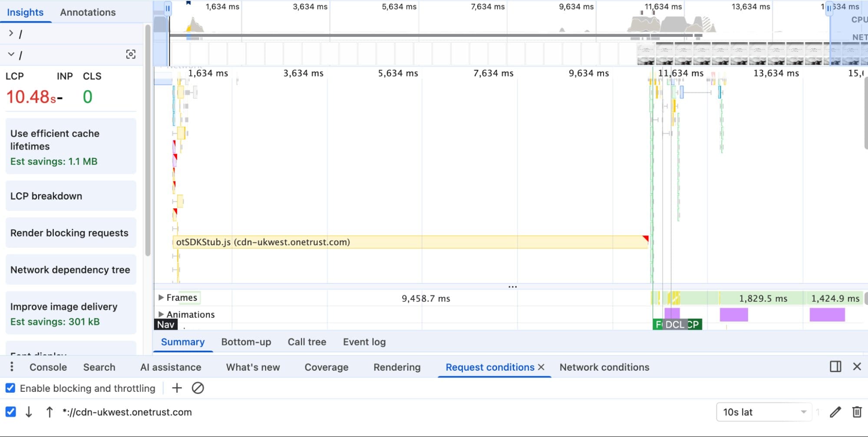Toggle the drawer panel layout
The image size is (868, 437).
pyautogui.click(x=835, y=367)
